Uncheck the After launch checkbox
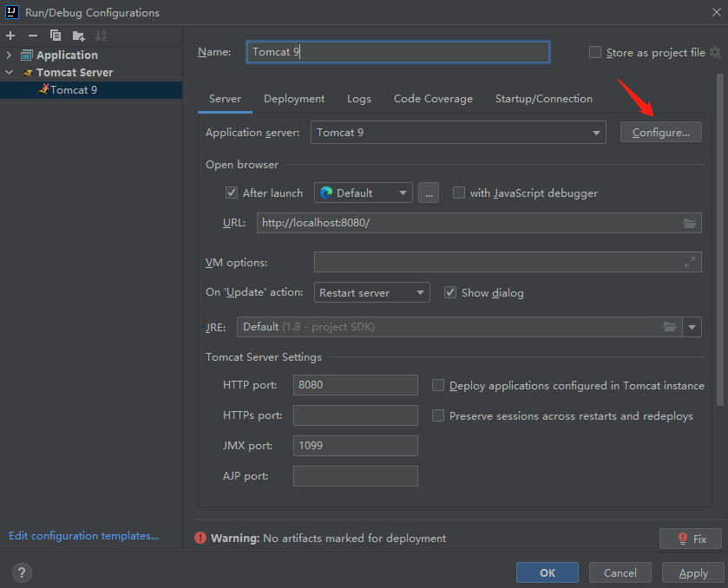Screen dimensions: 728x588 click(231, 193)
